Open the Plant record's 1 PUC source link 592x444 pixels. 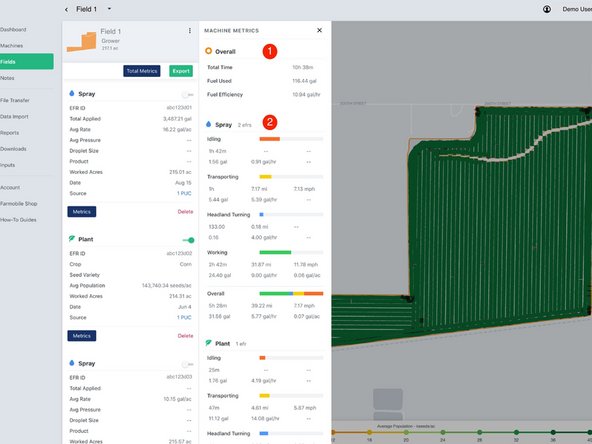[x=184, y=318]
